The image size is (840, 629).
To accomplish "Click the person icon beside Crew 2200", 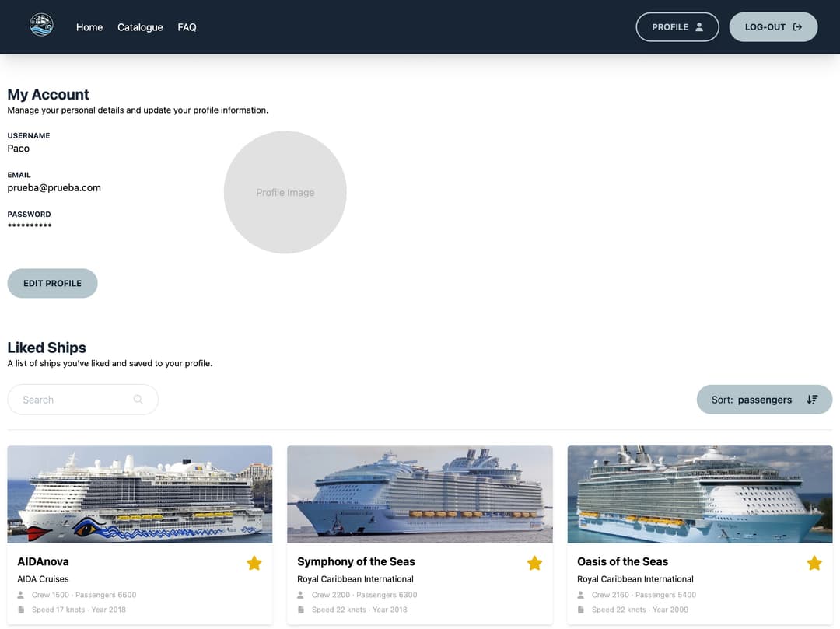I will pyautogui.click(x=300, y=595).
